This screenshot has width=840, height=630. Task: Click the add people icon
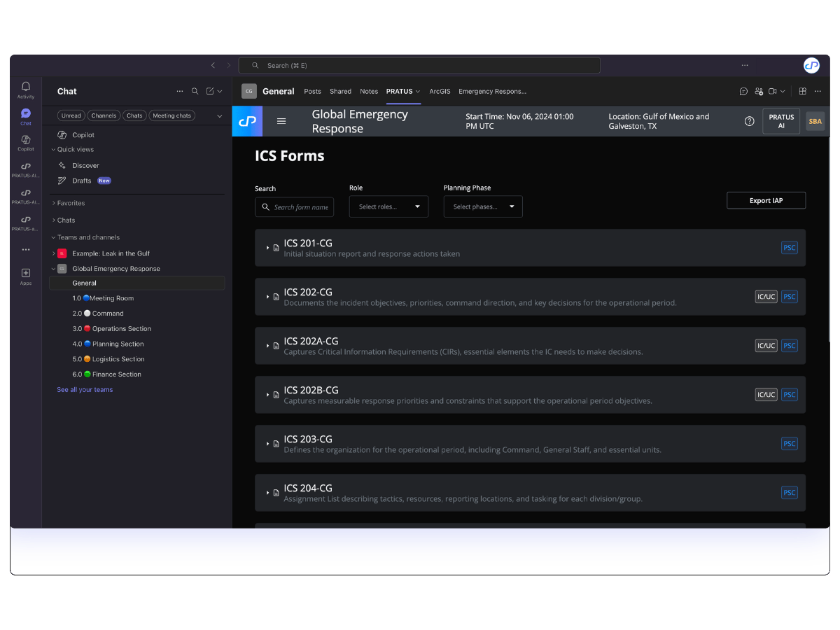[x=759, y=91]
